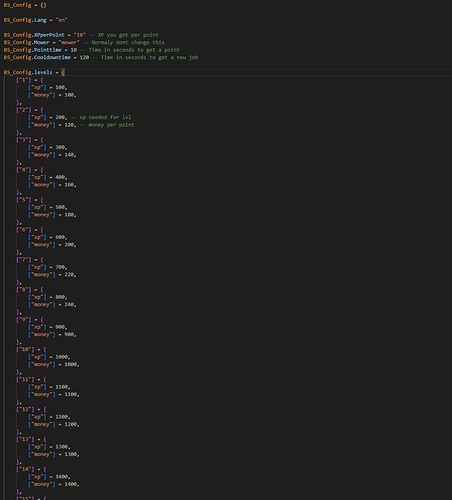Viewport: 452px width, 500px height.
Task: Click the highlighted opening brace after BS_Config.levels
Action: click(x=63, y=72)
